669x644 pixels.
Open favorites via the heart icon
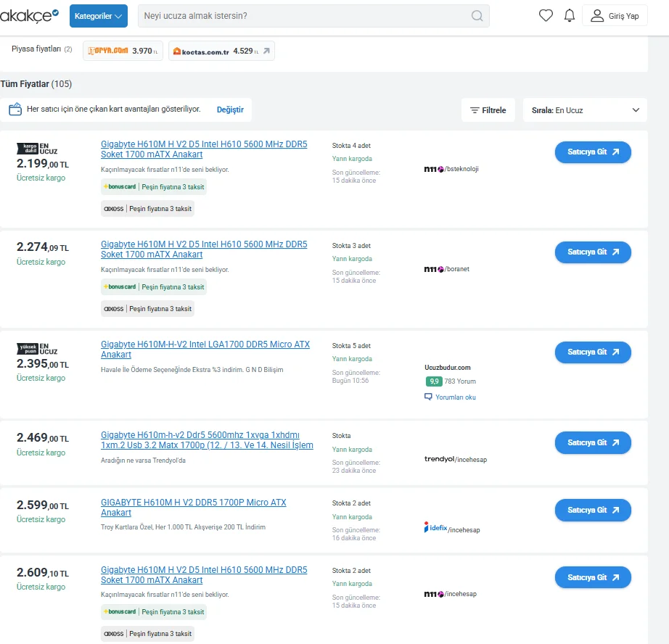[546, 16]
